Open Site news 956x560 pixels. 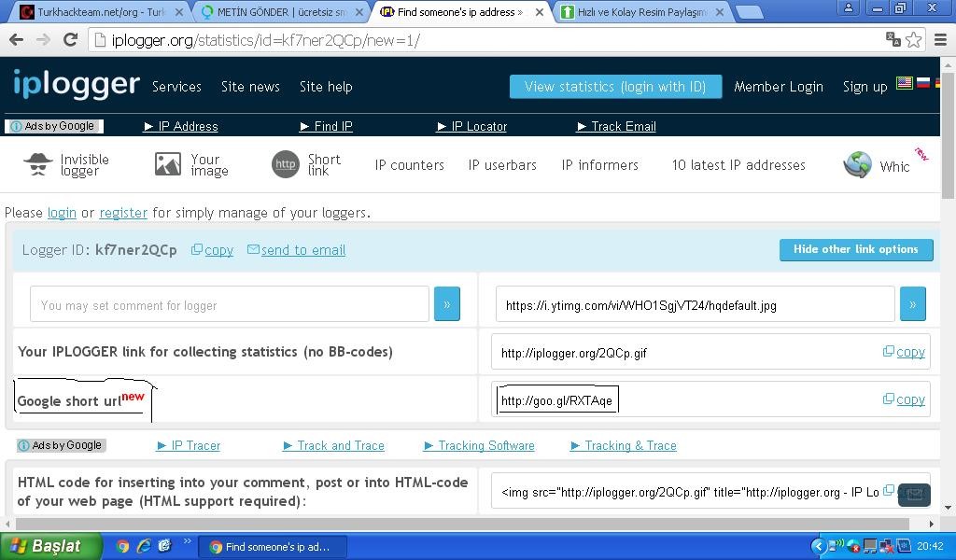pyautogui.click(x=250, y=87)
